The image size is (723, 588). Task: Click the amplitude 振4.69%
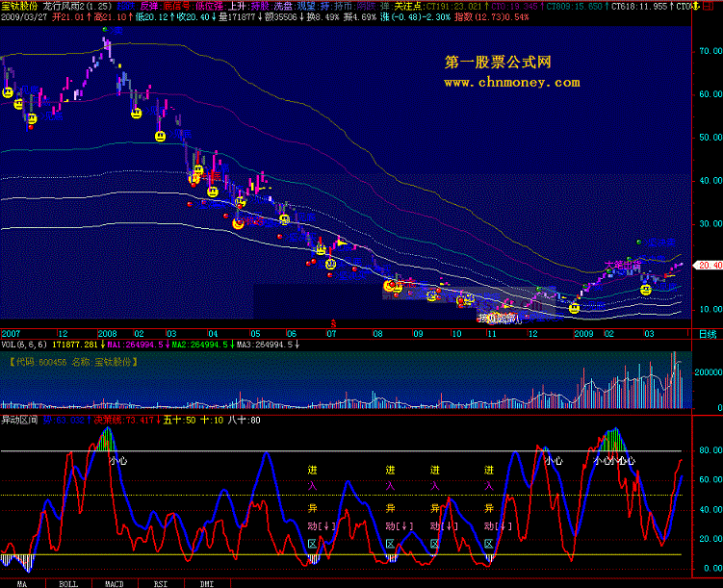point(360,17)
